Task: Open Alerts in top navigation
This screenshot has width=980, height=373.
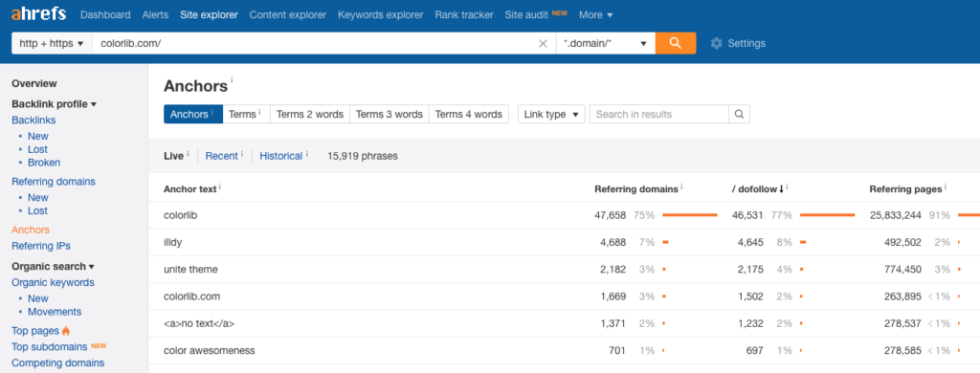Action: 156,14
